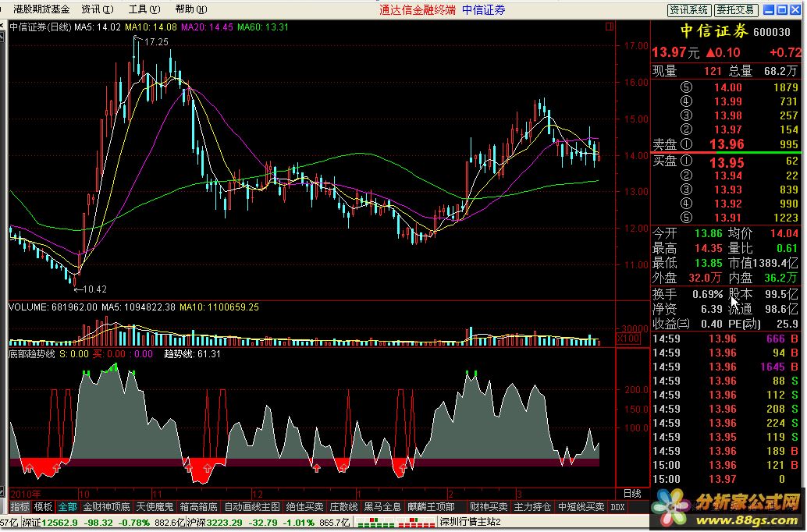The width and height of the screenshot is (807, 532).
Task: Click the market breadth bar icon in status bar
Action: (395, 523)
